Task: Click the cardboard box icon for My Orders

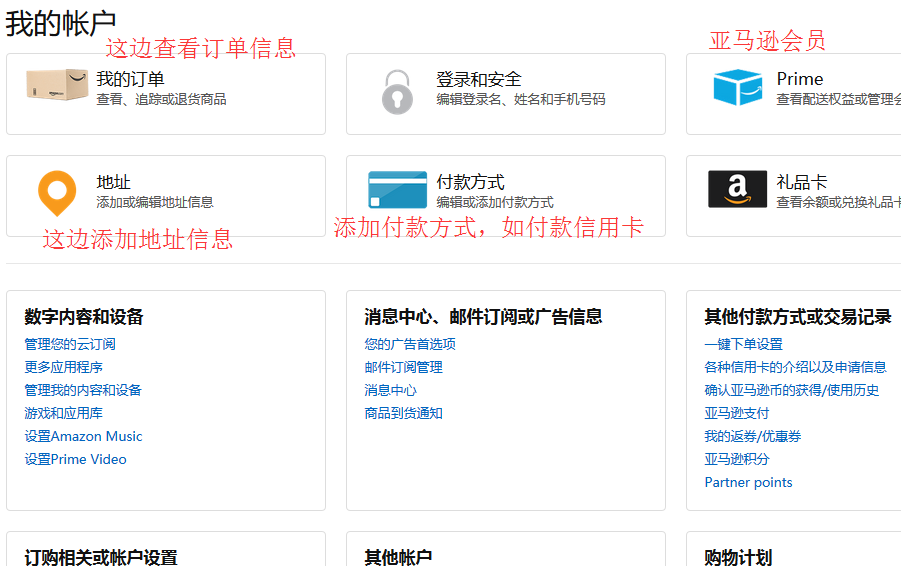Action: (x=57, y=84)
